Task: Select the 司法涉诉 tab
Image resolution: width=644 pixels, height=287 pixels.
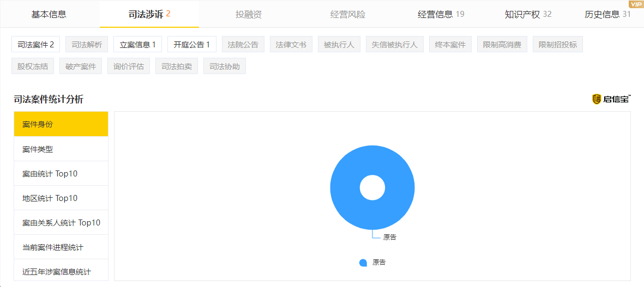Action: 149,14
